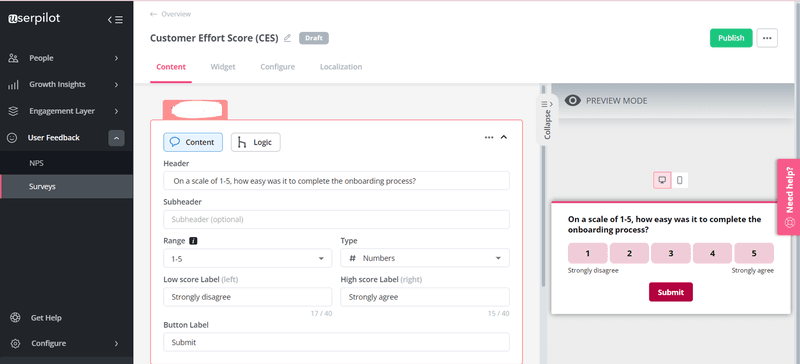Select the Content button in question card
Screen dimensions: 800x364
pos(193,142)
